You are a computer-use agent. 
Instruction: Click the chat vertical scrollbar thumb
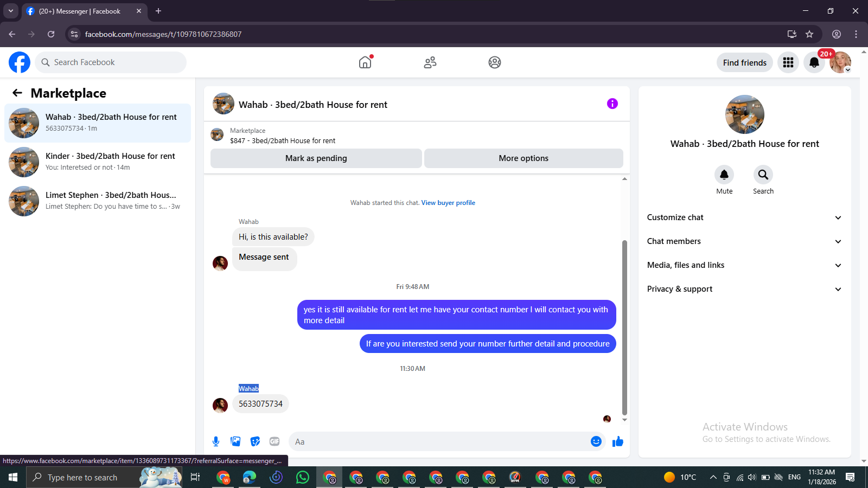[x=624, y=327]
